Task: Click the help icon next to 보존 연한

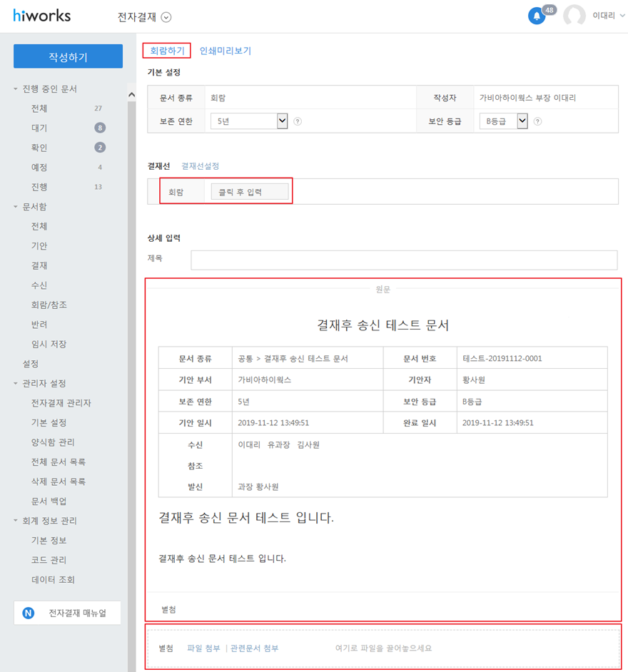Action: tap(298, 121)
